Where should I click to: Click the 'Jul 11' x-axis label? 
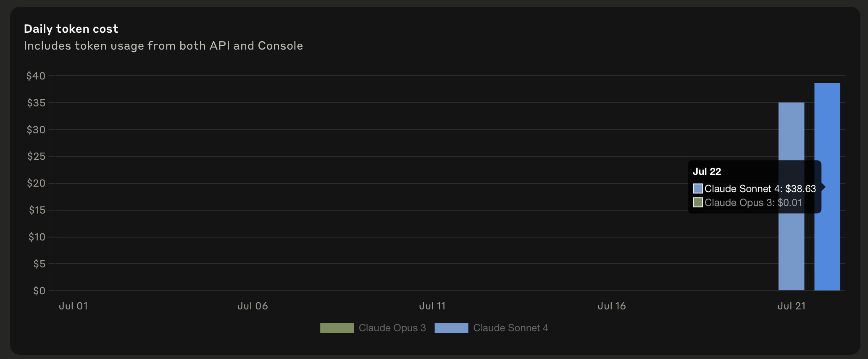[x=432, y=306]
